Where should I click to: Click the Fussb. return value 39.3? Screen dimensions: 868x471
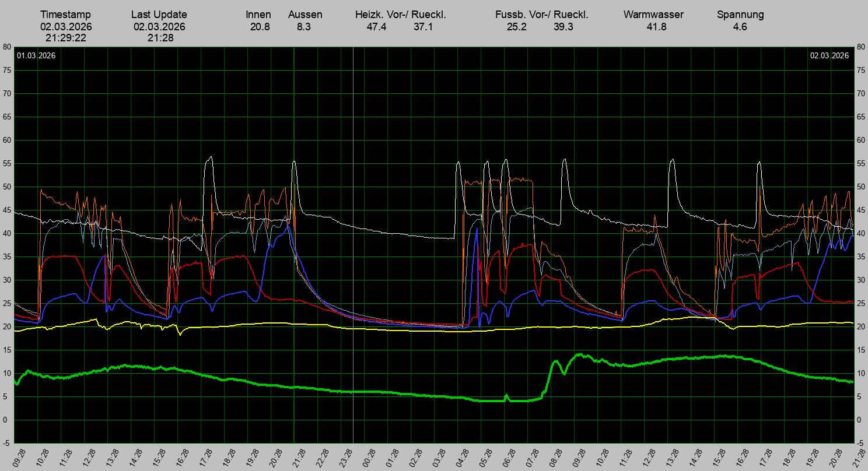click(x=563, y=26)
